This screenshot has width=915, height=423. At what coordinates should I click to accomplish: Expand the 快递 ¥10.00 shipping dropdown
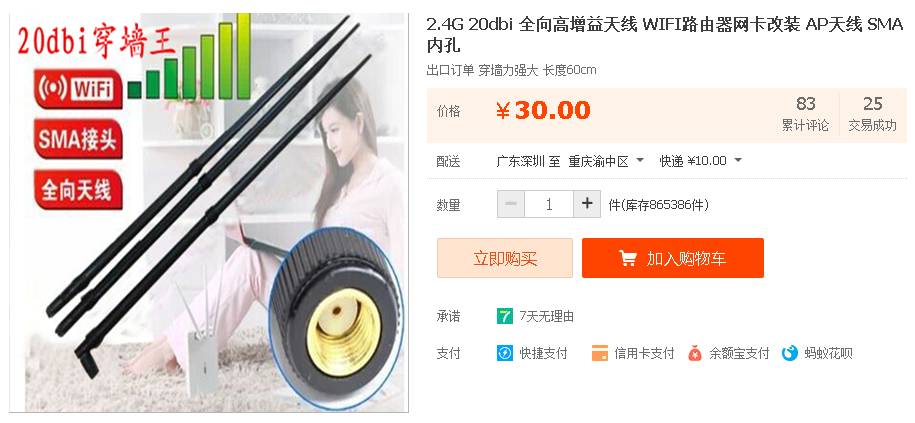(701, 161)
